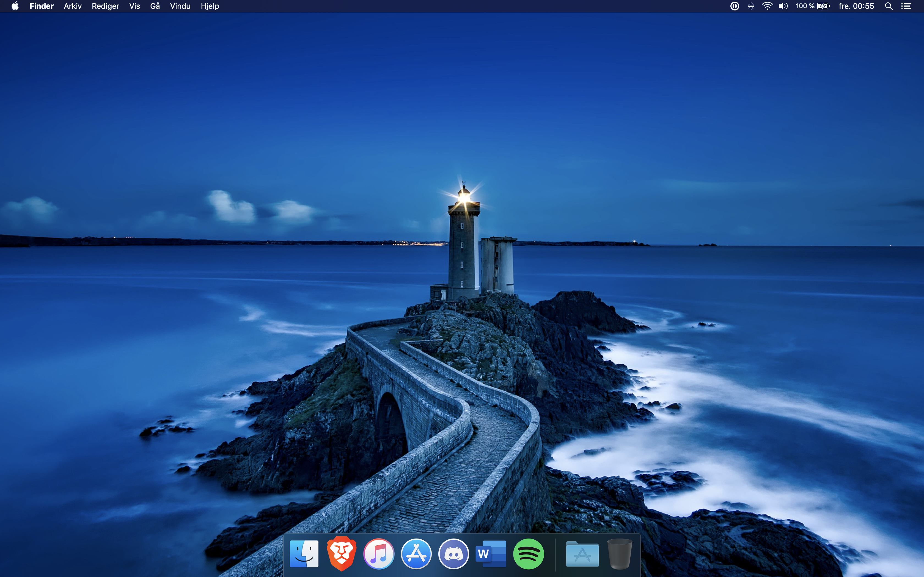Open Spotlight search magnifier icon
Image resolution: width=924 pixels, height=577 pixels.
[889, 6]
